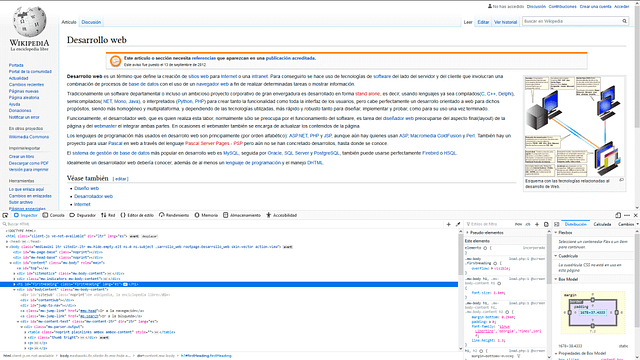
Task: Follow the navegador web link
Action: pos(212,84)
